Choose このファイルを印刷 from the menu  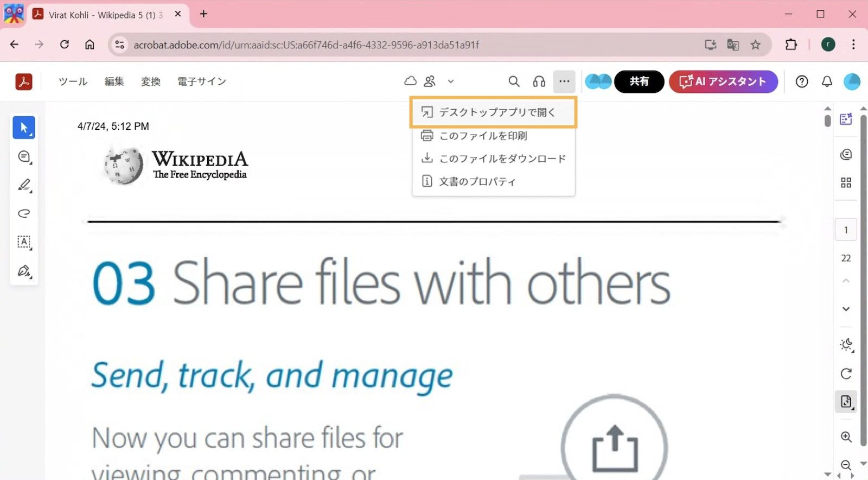pos(493,136)
